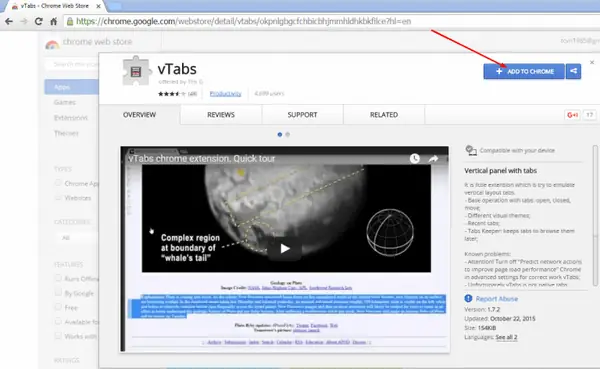Enable the Works with checkbox
Screen dimensions: 600x369
58,336
